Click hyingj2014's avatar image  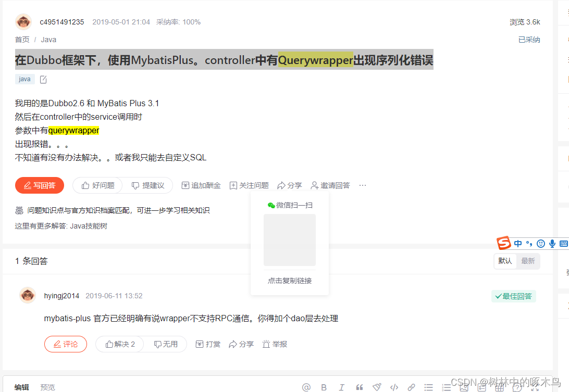point(28,295)
